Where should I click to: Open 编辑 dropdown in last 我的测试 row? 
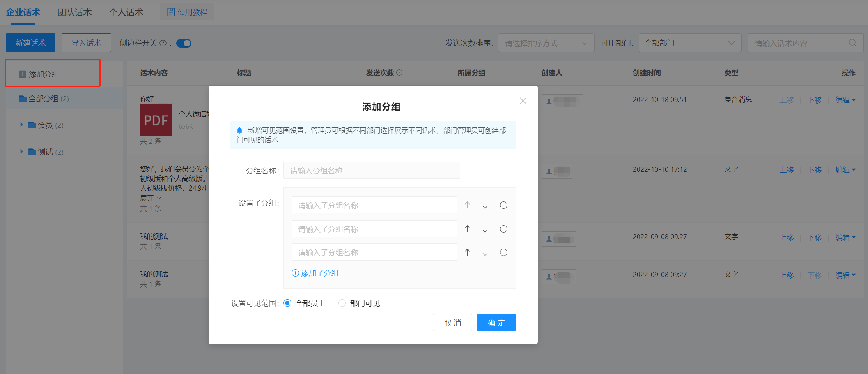point(845,275)
